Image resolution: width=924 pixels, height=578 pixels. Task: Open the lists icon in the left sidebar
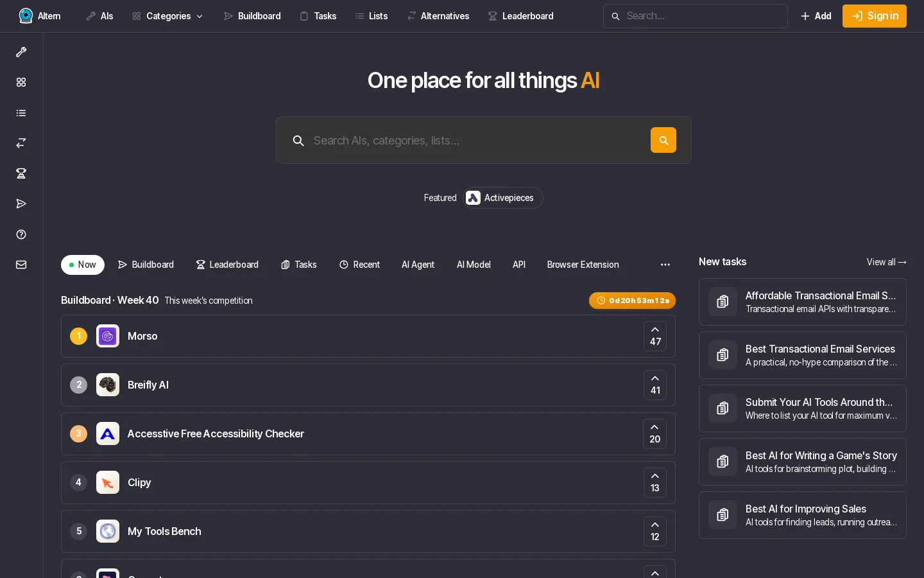coord(21,113)
